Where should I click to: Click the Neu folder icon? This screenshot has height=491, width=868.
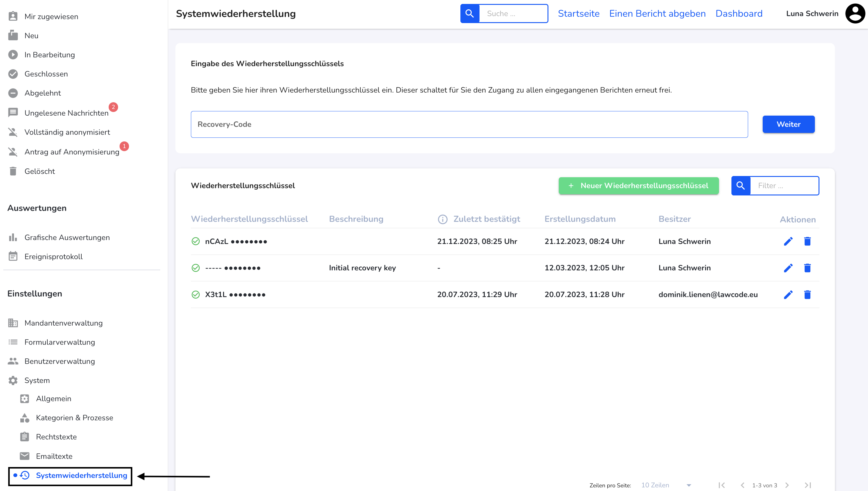click(13, 36)
